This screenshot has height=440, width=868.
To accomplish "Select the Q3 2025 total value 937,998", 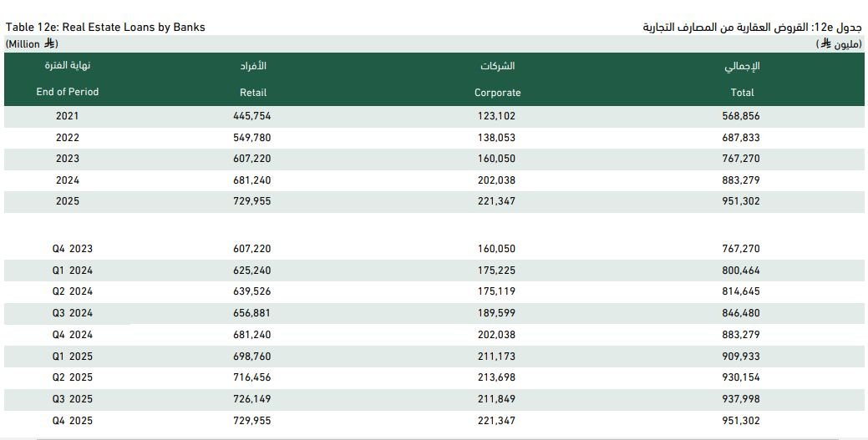I will (x=741, y=399).
